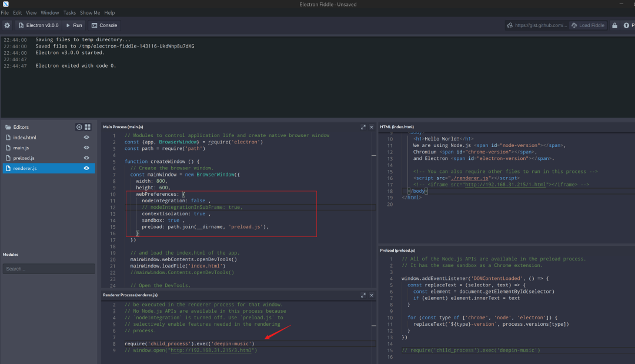Click the Preload (preload.js) panel title
Screen dimensions: 635x364
pyautogui.click(x=397, y=251)
